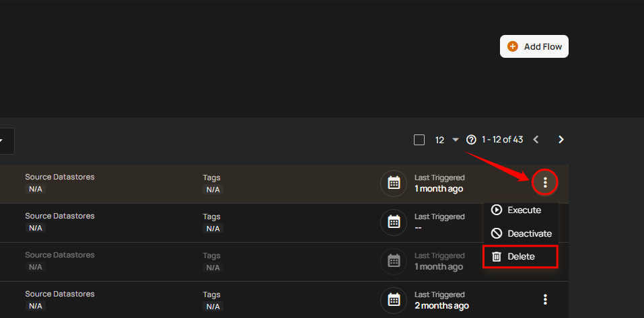Click the help question mark icon near pagination
The image size is (644, 318).
coord(471,140)
